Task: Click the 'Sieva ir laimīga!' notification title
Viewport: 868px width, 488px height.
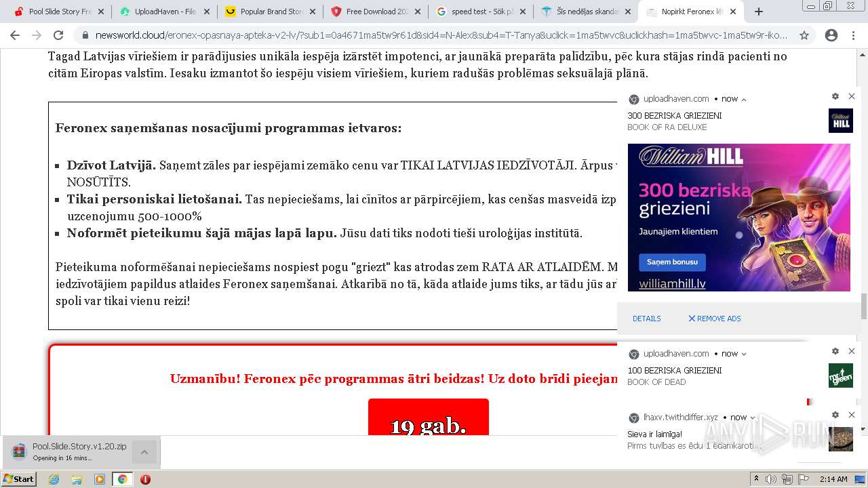Action: click(654, 434)
